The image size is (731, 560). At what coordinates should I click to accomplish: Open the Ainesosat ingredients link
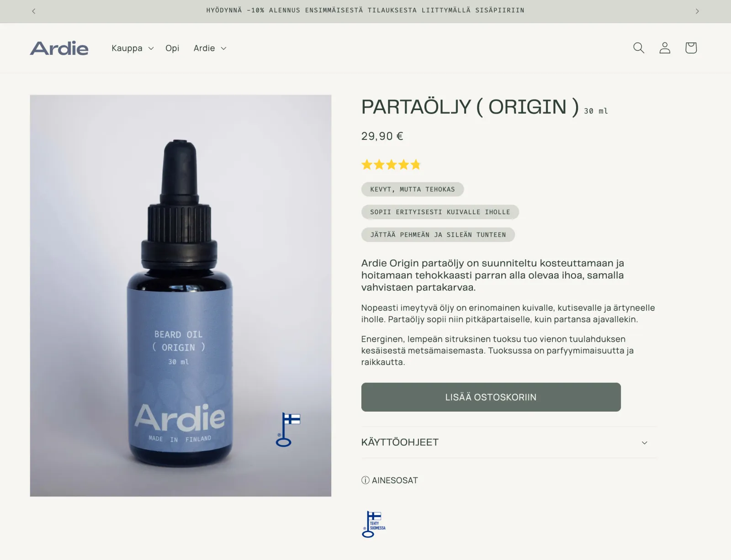395,480
